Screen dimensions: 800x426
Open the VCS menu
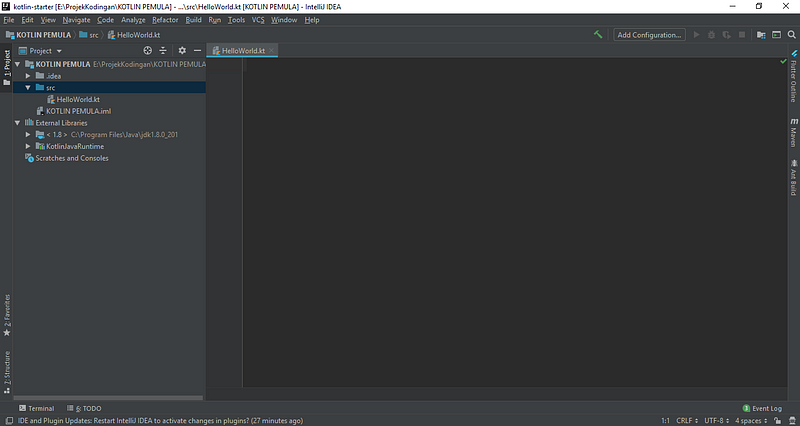pos(258,20)
